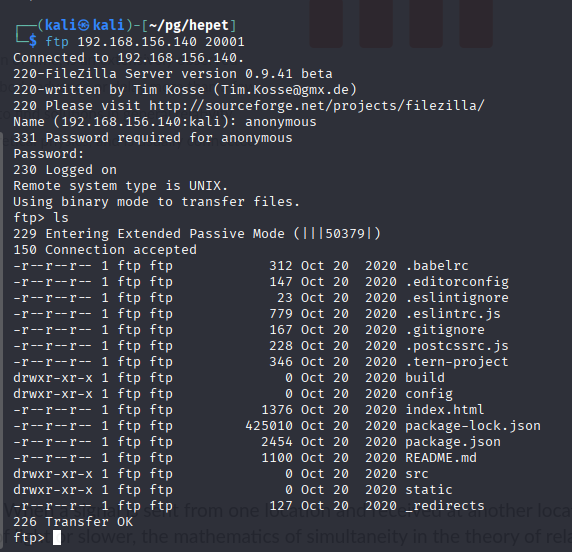Select the .eslintignore file name

click(x=457, y=298)
